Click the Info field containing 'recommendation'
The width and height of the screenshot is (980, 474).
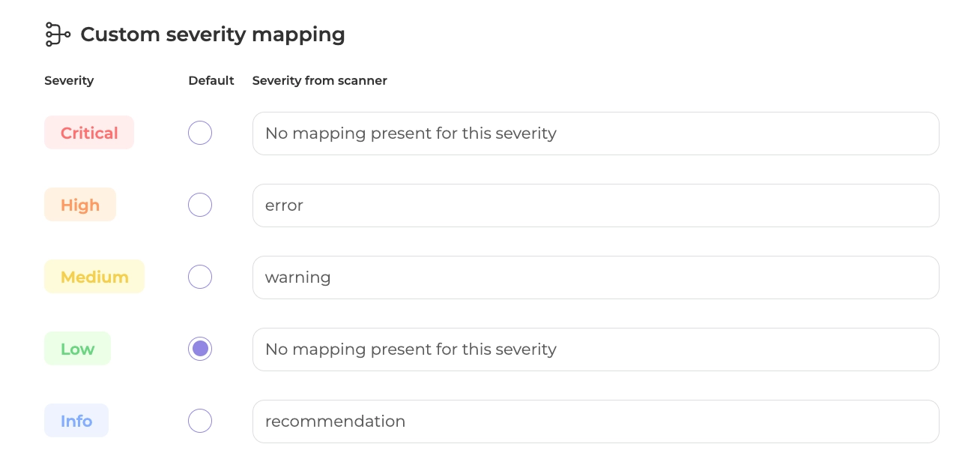click(x=595, y=421)
